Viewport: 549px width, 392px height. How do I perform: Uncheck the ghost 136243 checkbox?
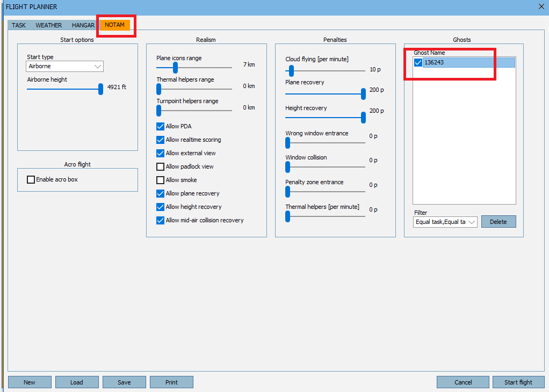[x=417, y=62]
